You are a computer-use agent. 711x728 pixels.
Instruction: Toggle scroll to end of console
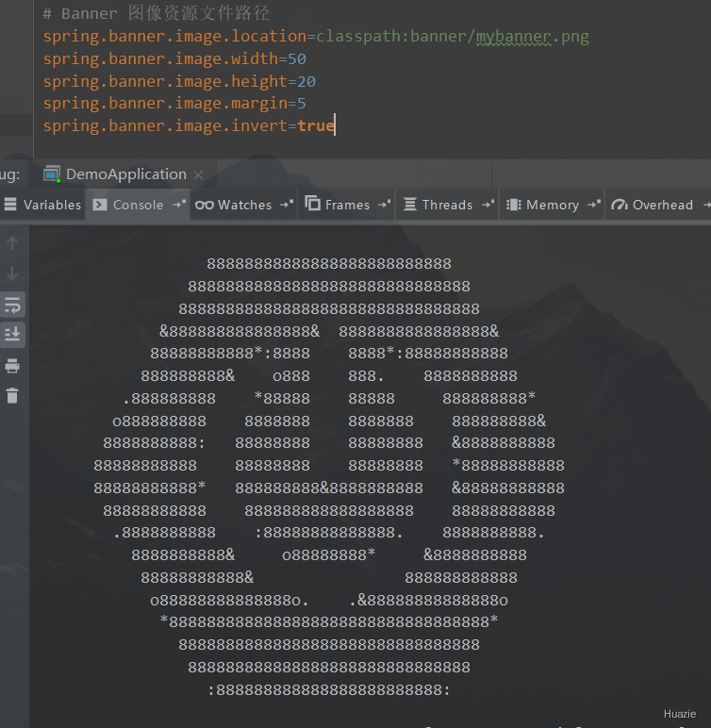(12, 334)
